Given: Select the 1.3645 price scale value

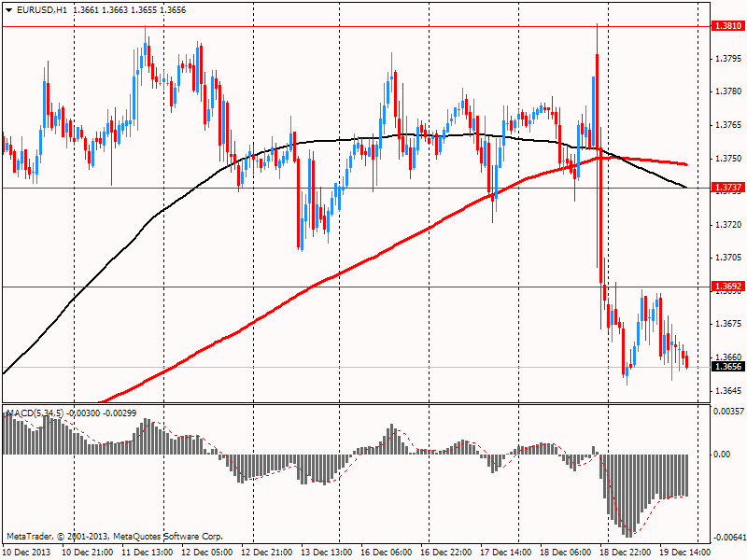Looking at the screenshot, I should coord(728,390).
